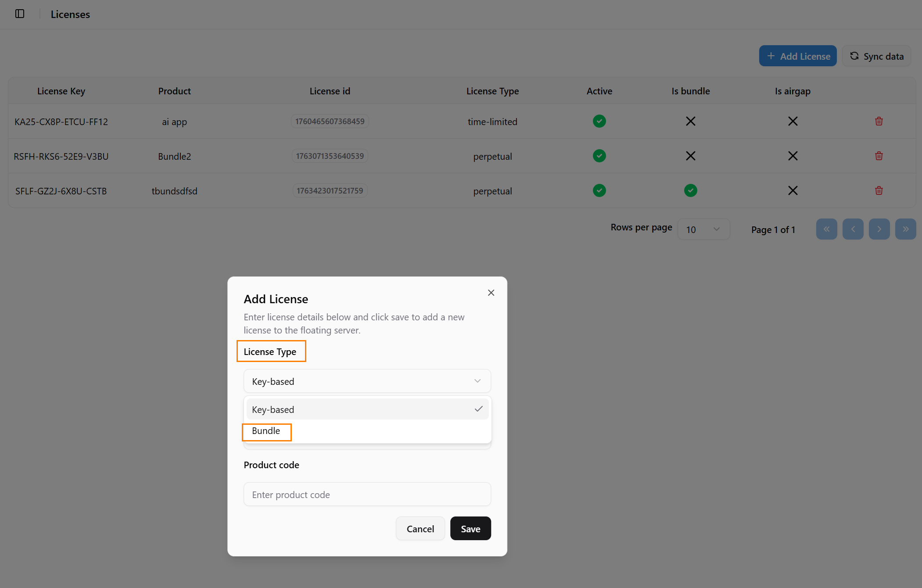Close the Add License dialog
The height and width of the screenshot is (588, 922).
(x=491, y=293)
